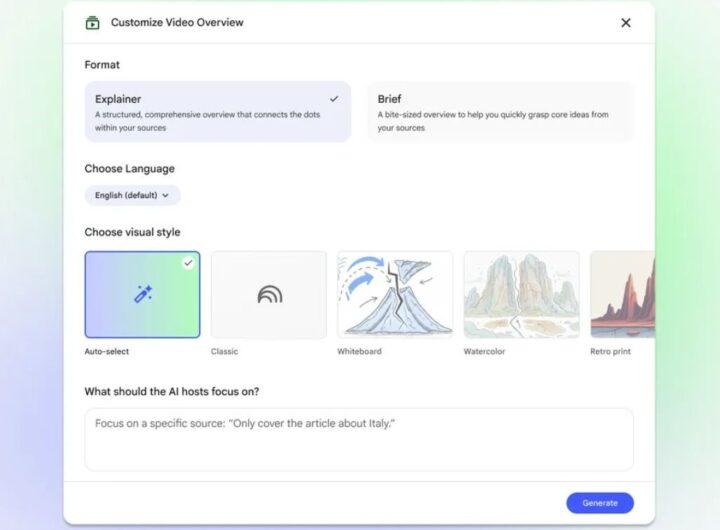The width and height of the screenshot is (720, 530).
Task: Toggle the checkmark badge on Auto-select tile
Action: click(188, 263)
